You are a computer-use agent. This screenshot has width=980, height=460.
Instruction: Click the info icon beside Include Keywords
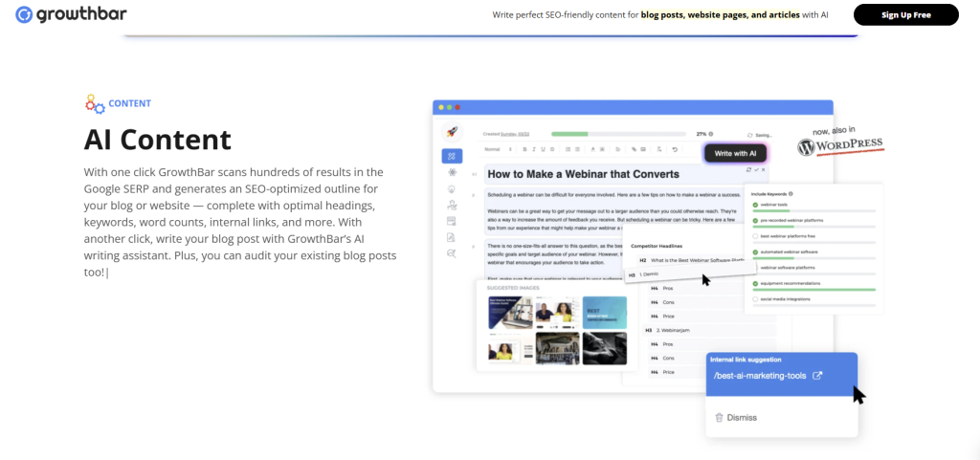(x=791, y=194)
